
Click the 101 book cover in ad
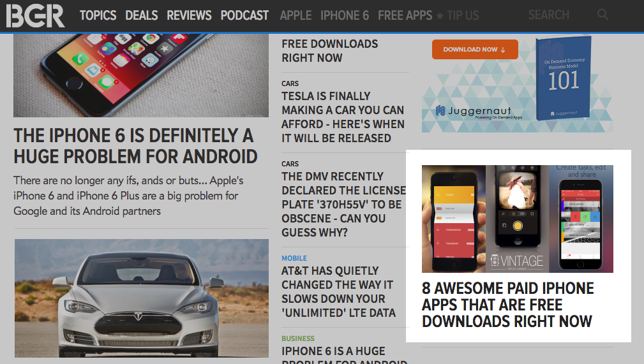[564, 78]
